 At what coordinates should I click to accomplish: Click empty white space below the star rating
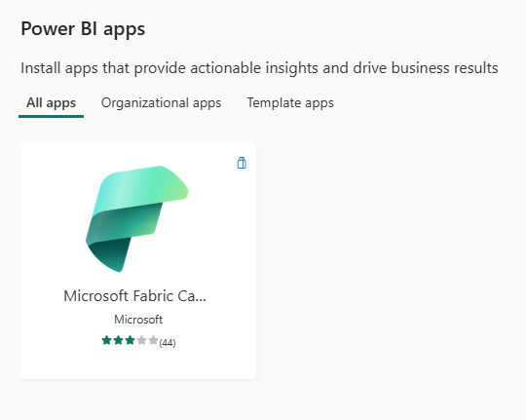coord(138,364)
